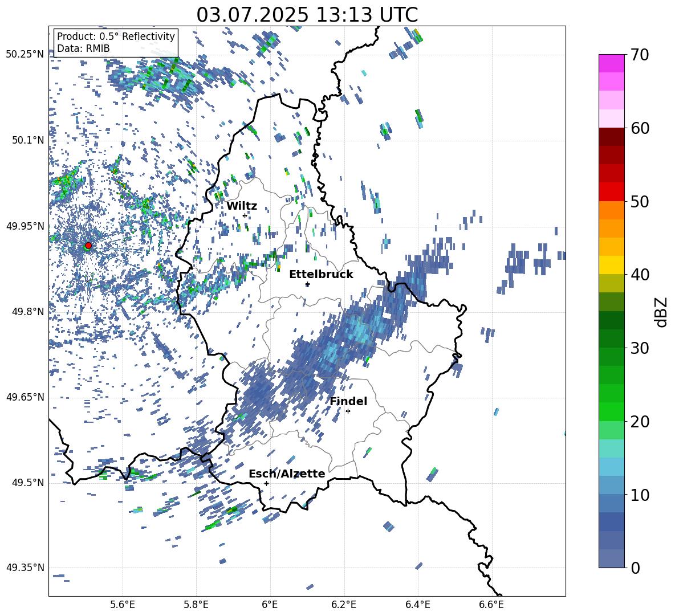
Task: Click the colorbar tick value 10
Action: click(x=640, y=495)
